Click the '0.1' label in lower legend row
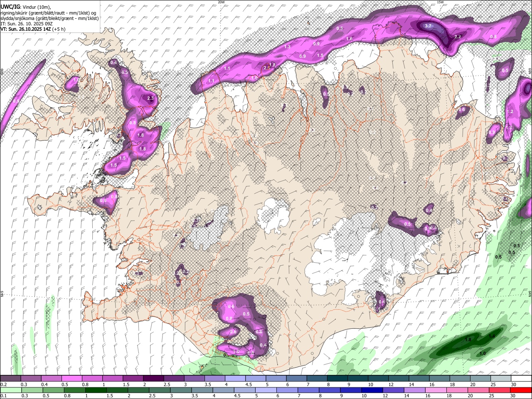Viewport: 532px width, 399px height. tap(3, 396)
